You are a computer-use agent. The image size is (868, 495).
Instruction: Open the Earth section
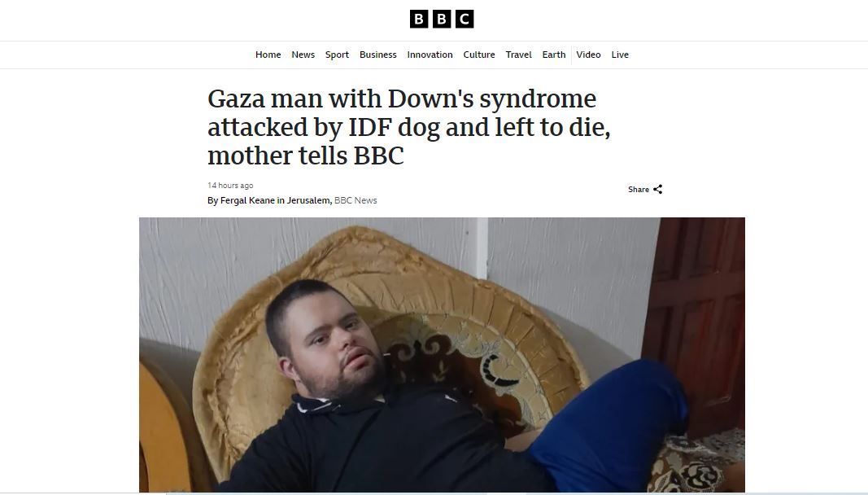pyautogui.click(x=553, y=55)
